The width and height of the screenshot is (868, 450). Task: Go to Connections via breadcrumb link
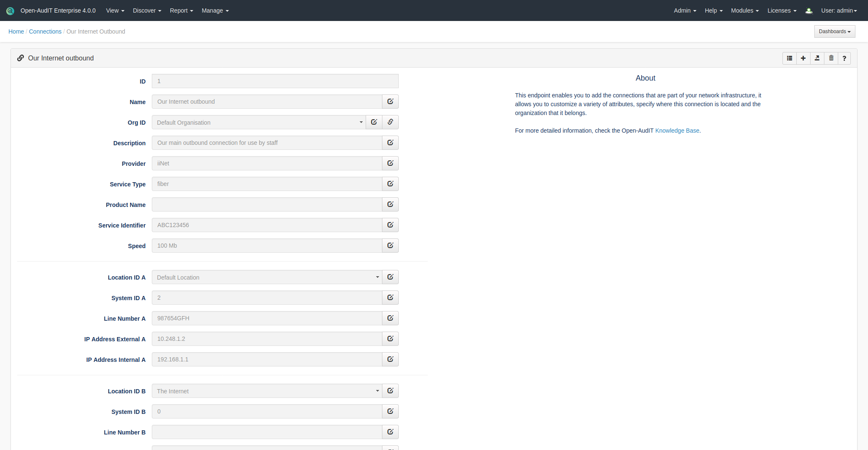[x=45, y=31]
